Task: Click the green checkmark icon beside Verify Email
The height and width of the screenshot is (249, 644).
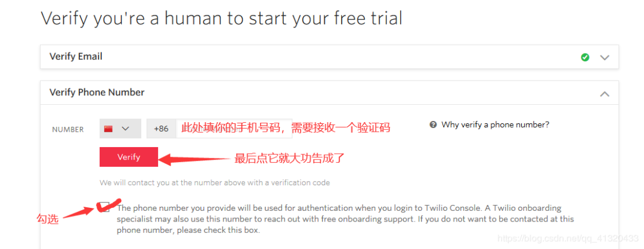Action: tap(586, 57)
